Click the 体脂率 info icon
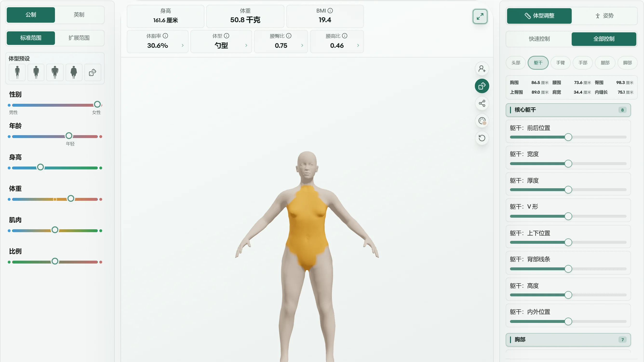644x362 pixels. pyautogui.click(x=165, y=36)
